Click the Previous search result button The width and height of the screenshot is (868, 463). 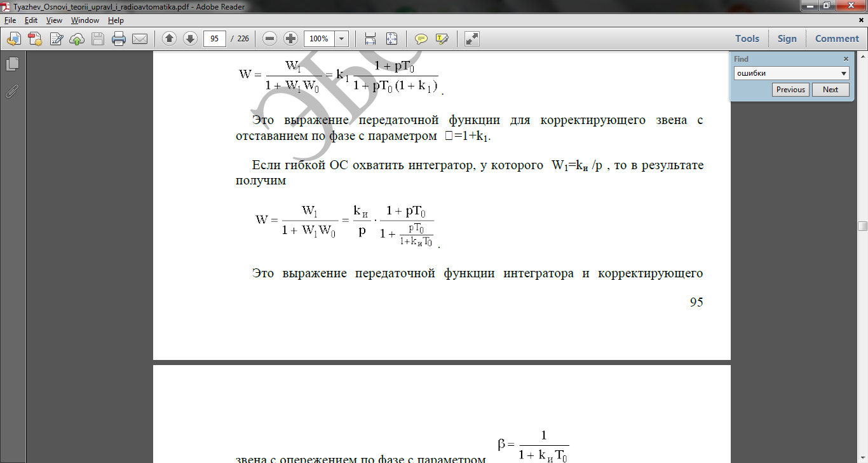790,90
